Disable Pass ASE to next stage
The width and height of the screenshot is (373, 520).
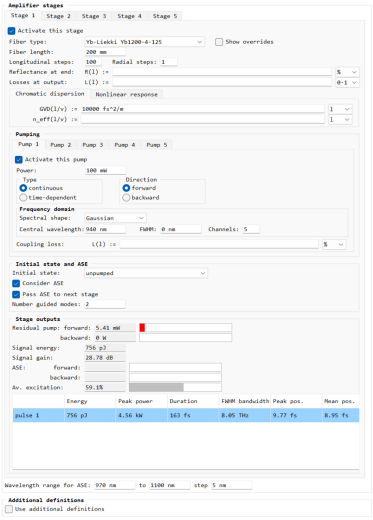coord(16,294)
